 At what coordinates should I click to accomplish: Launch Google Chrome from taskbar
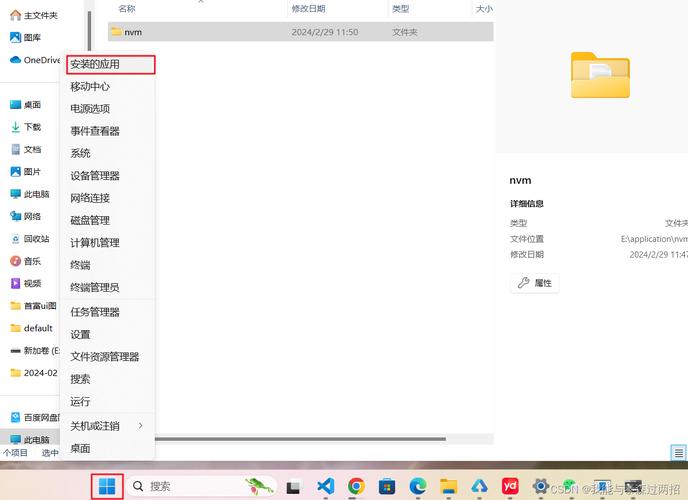tap(356, 487)
